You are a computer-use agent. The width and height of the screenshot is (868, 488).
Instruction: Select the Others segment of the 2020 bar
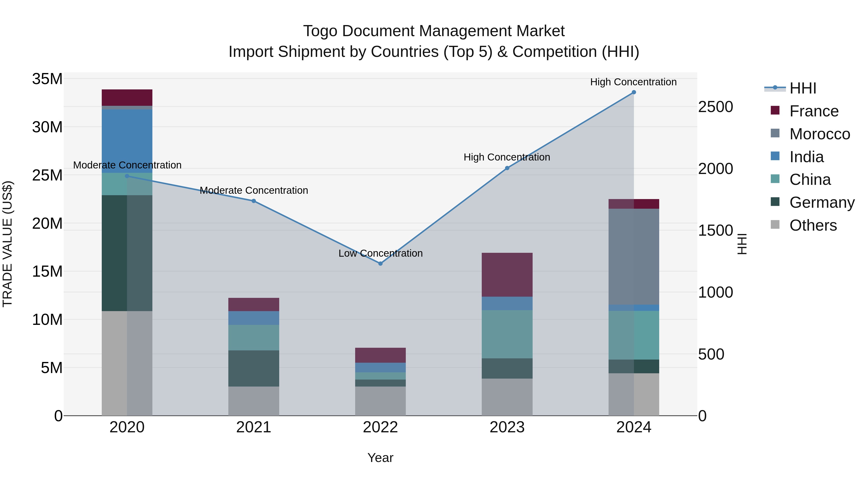[x=127, y=363]
